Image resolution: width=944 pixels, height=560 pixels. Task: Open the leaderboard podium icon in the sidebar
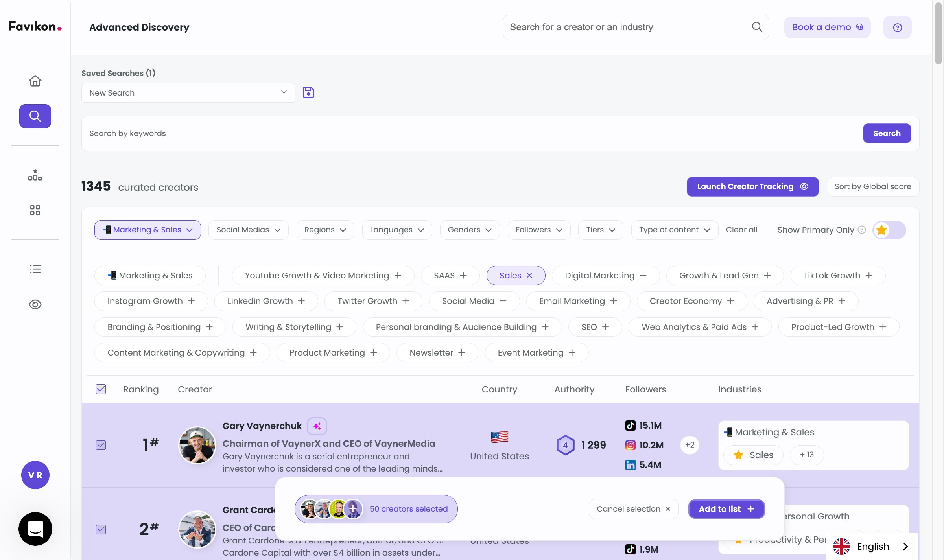(x=35, y=175)
